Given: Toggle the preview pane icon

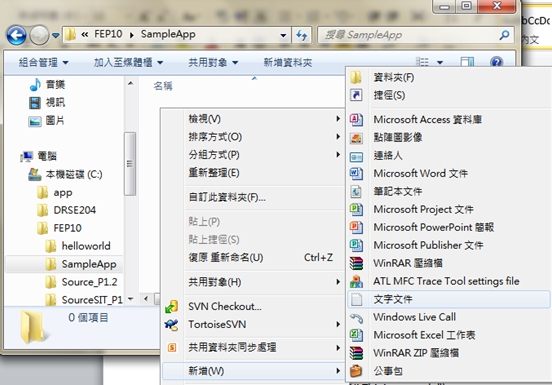Looking at the screenshot, I should (x=467, y=63).
